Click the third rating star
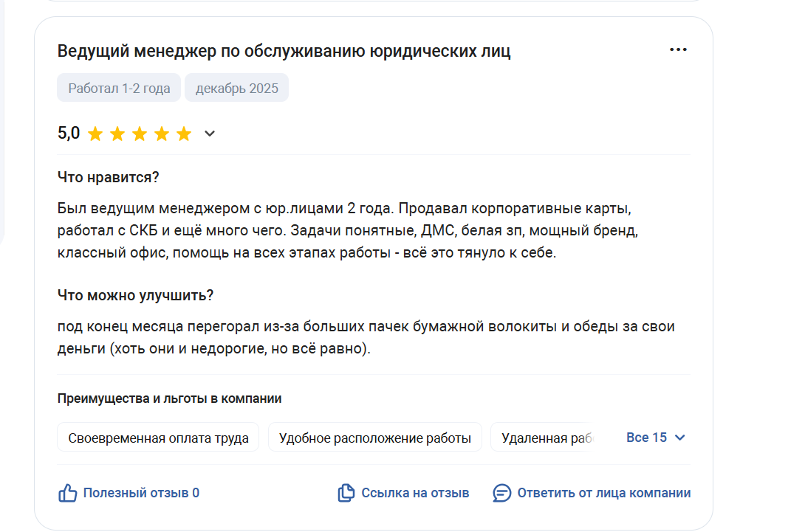 [140, 134]
